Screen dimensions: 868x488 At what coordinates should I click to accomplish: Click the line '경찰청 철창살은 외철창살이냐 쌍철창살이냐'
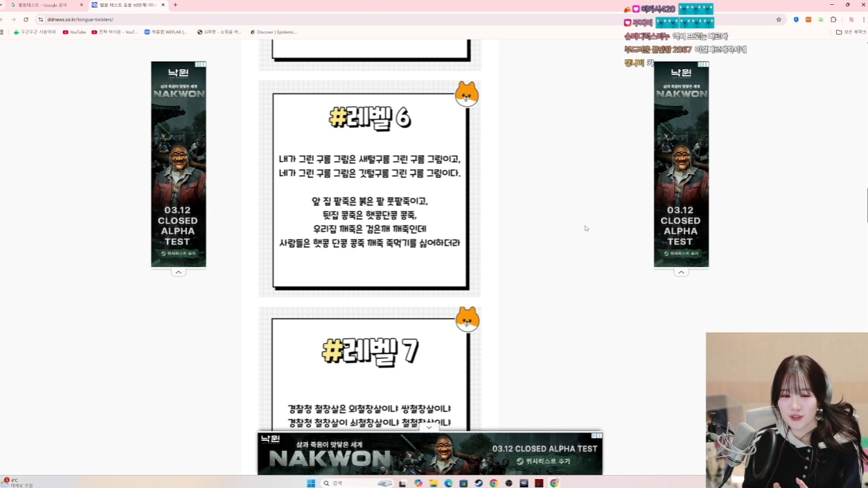[x=370, y=409]
